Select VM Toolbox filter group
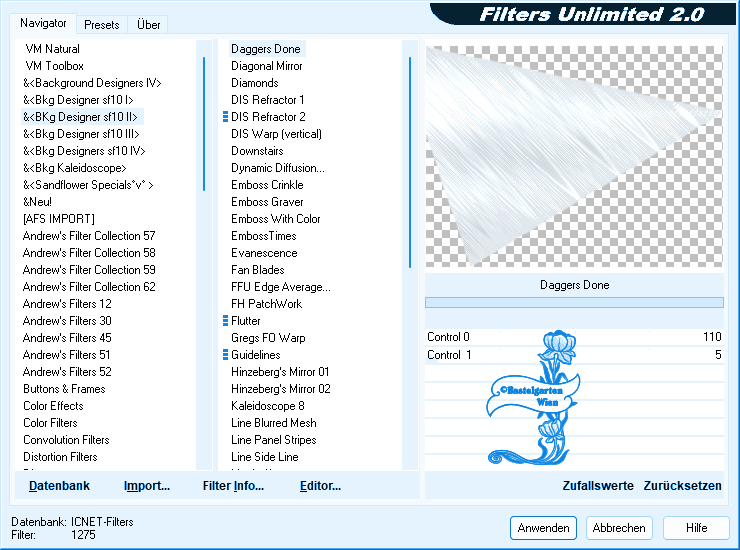The width and height of the screenshot is (740, 550). point(54,66)
